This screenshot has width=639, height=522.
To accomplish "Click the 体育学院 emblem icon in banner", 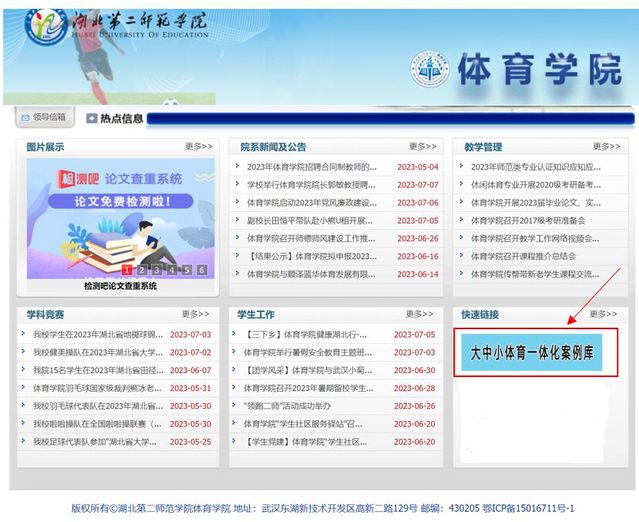I will [429, 69].
